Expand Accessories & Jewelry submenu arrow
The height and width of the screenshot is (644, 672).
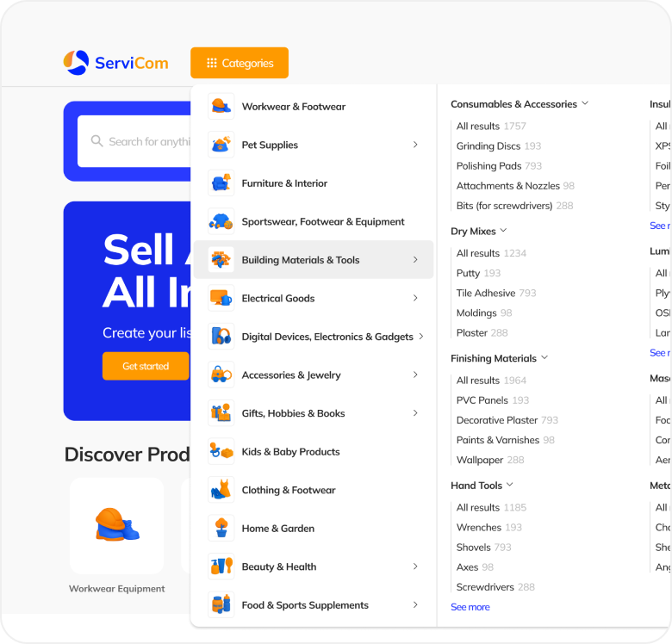pos(415,375)
